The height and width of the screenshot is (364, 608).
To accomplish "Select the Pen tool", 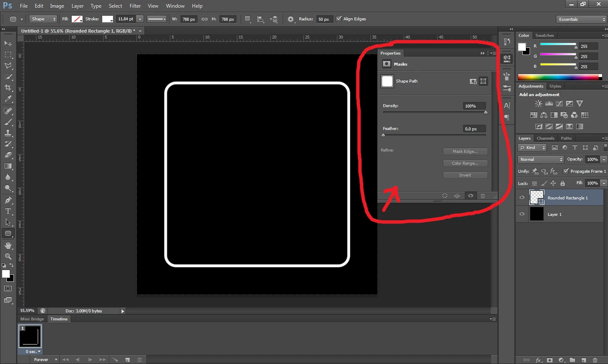I will tap(8, 200).
